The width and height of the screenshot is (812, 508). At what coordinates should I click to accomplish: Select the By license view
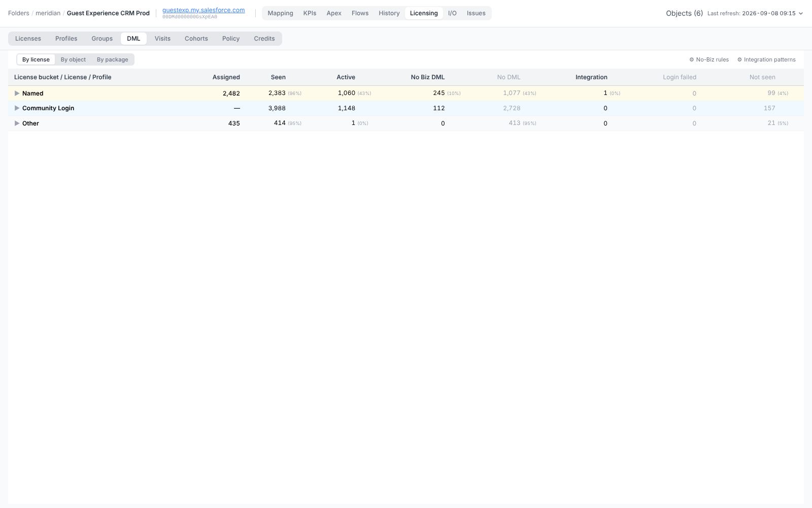pyautogui.click(x=36, y=59)
